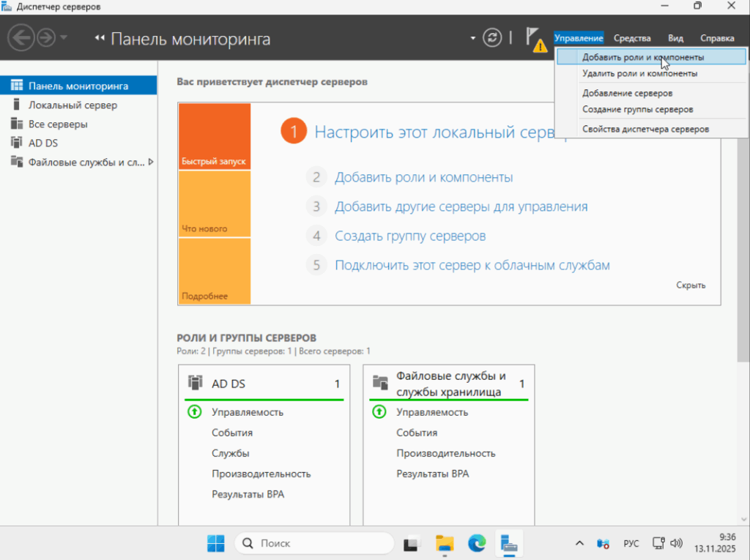
Task: Click Локальный сервер sidebar icon
Action: [x=17, y=104]
